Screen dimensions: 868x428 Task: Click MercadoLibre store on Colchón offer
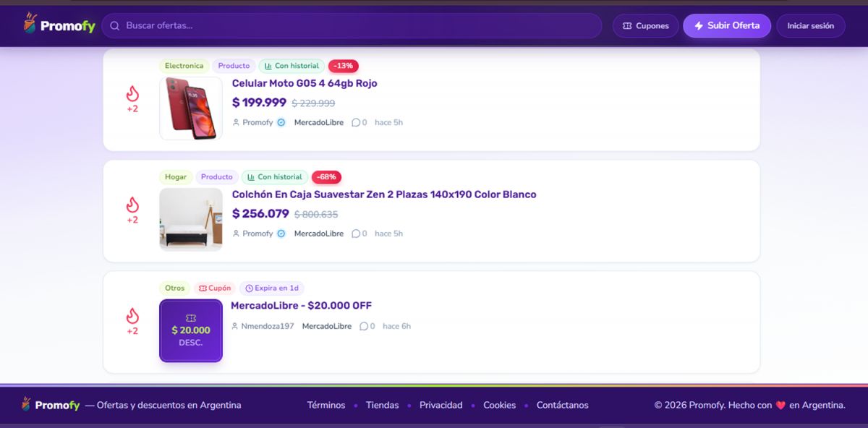pyautogui.click(x=319, y=234)
